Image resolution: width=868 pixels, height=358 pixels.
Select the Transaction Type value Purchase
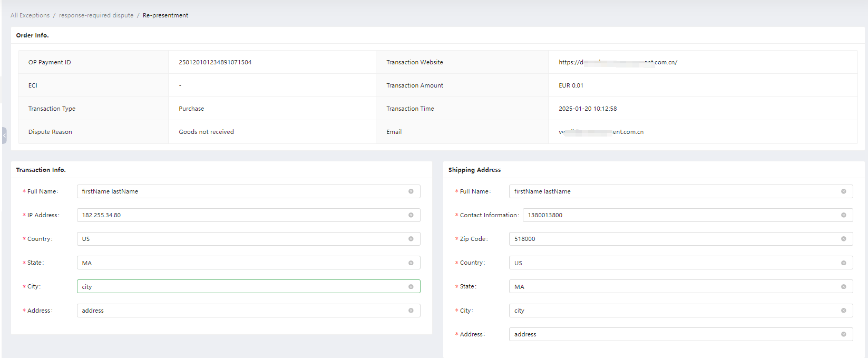point(191,109)
